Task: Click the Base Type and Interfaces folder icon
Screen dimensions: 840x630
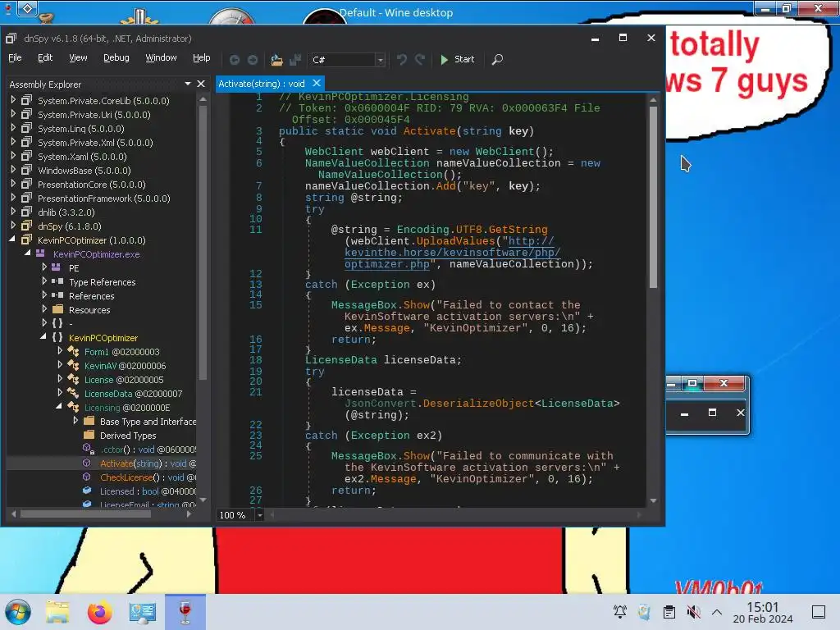Action: point(89,421)
